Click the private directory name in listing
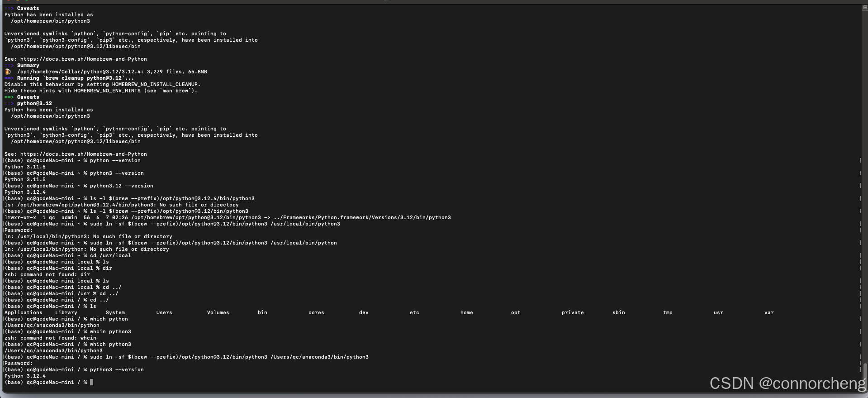The image size is (868, 398). coord(573,313)
